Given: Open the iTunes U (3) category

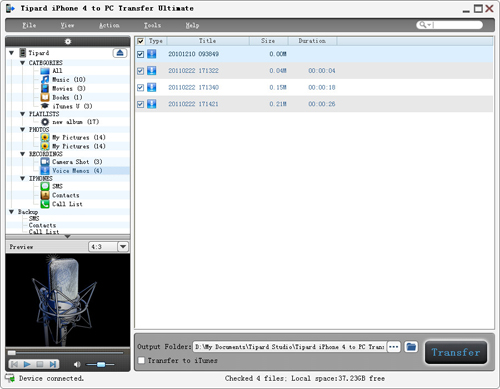Looking at the screenshot, I should pyautogui.click(x=72, y=106).
